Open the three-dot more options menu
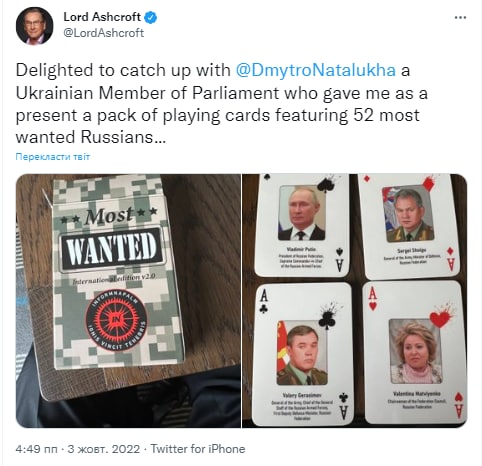This screenshot has width=482, height=466. coord(460,17)
